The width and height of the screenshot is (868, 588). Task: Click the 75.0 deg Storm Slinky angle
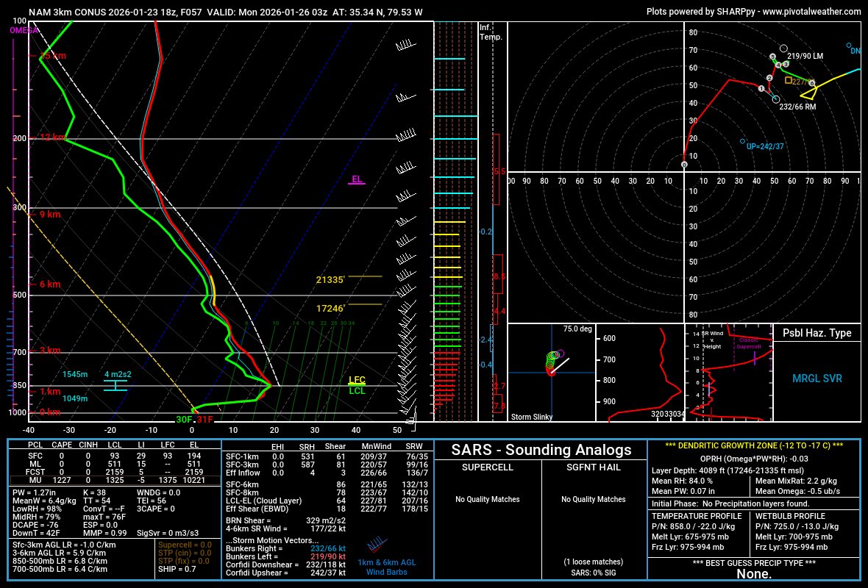[577, 329]
